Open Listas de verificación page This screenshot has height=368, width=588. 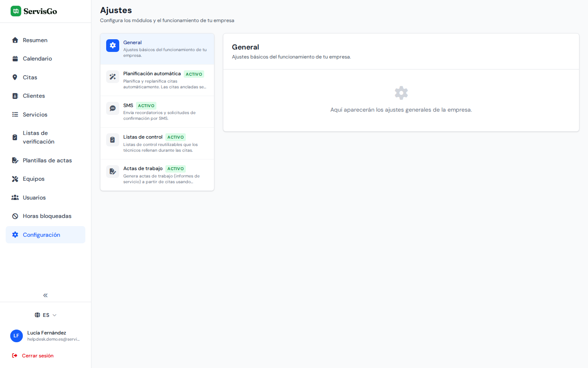pyautogui.click(x=45, y=137)
